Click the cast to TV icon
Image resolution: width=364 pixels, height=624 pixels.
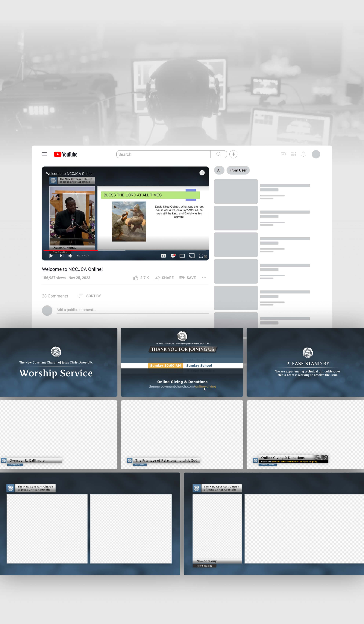[x=191, y=256]
